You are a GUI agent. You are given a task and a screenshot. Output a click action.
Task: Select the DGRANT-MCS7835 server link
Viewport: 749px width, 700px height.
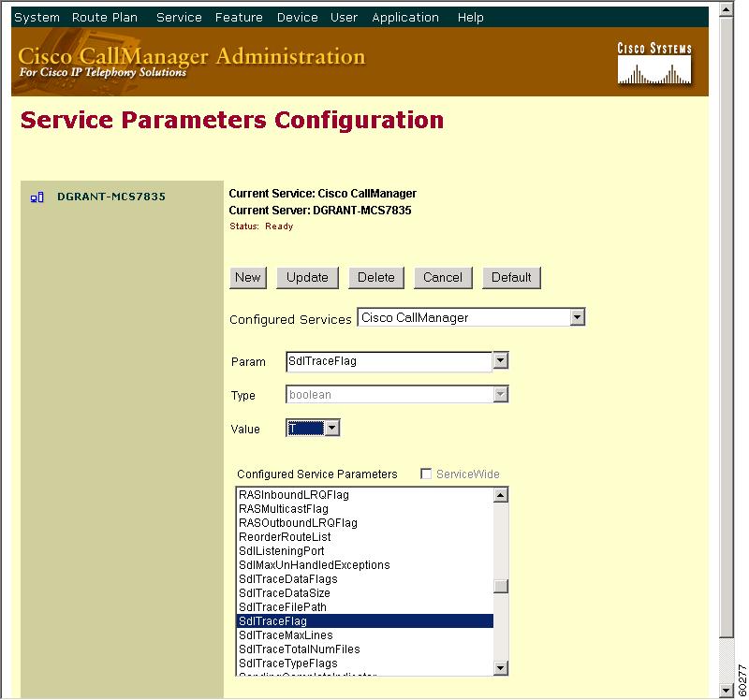111,197
